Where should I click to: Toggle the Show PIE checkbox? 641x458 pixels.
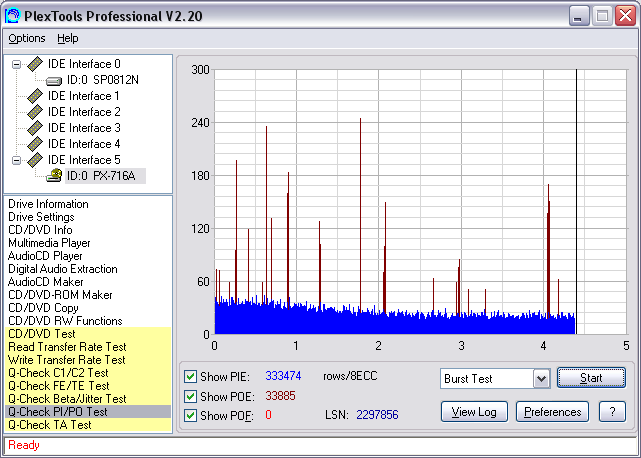(x=190, y=376)
